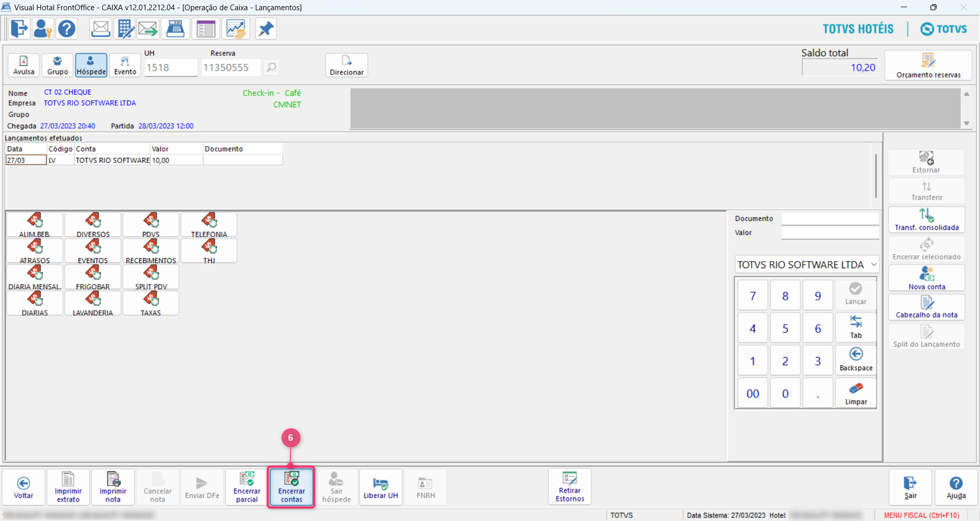Viewport: 980px width, 521px height.
Task: Click Imprimir extrato button
Action: point(68,487)
